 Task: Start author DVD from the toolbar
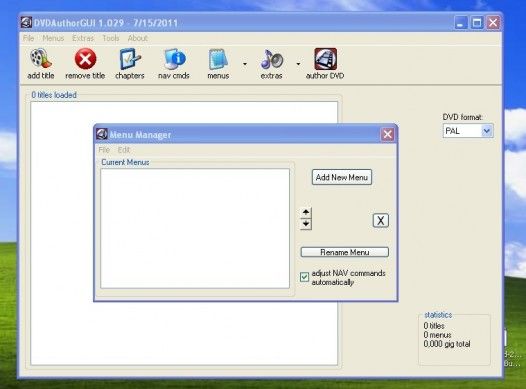click(x=325, y=64)
